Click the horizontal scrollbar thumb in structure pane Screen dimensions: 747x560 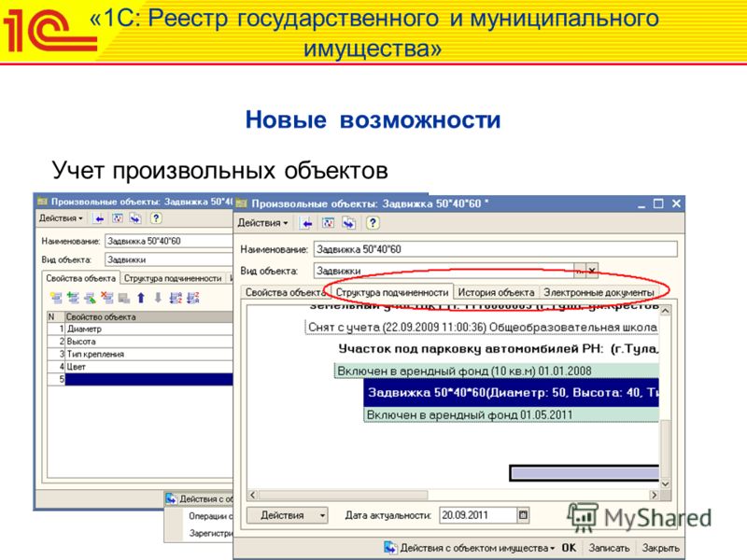(343, 496)
